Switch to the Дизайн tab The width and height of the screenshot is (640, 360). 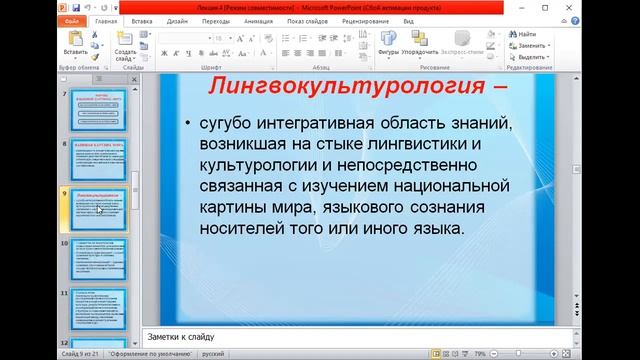177,21
